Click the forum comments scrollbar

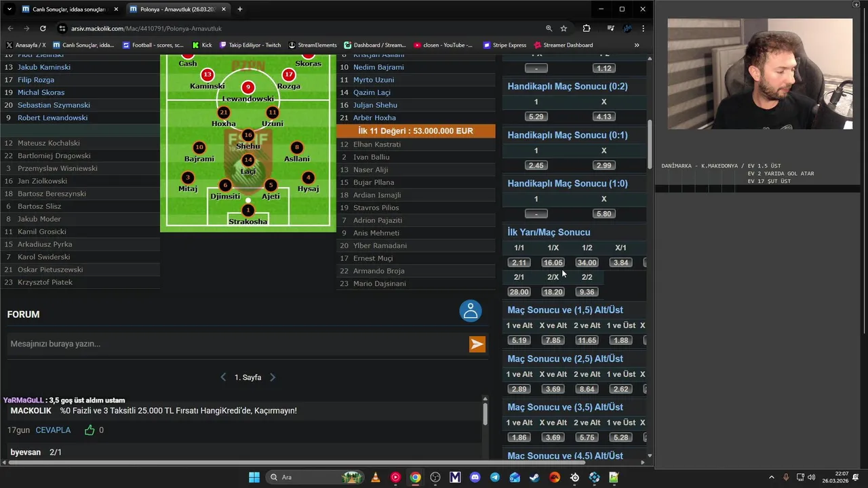485,413
